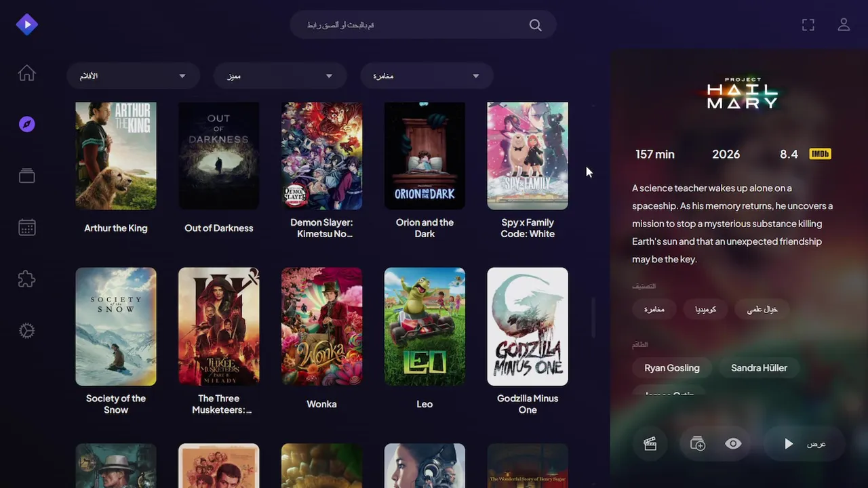Viewport: 868px width, 488px height.
Task: Open the Leo poster
Action: click(425, 327)
